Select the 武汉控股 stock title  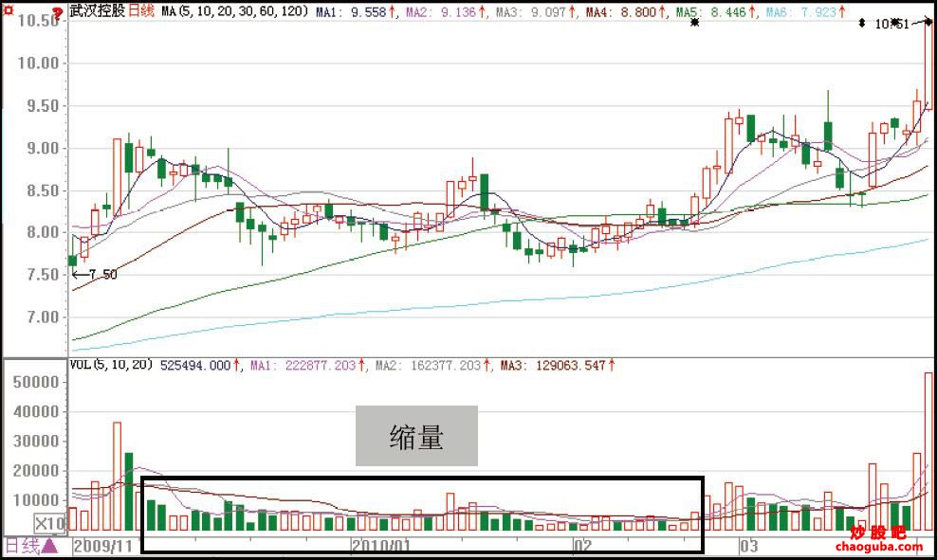tap(95, 9)
